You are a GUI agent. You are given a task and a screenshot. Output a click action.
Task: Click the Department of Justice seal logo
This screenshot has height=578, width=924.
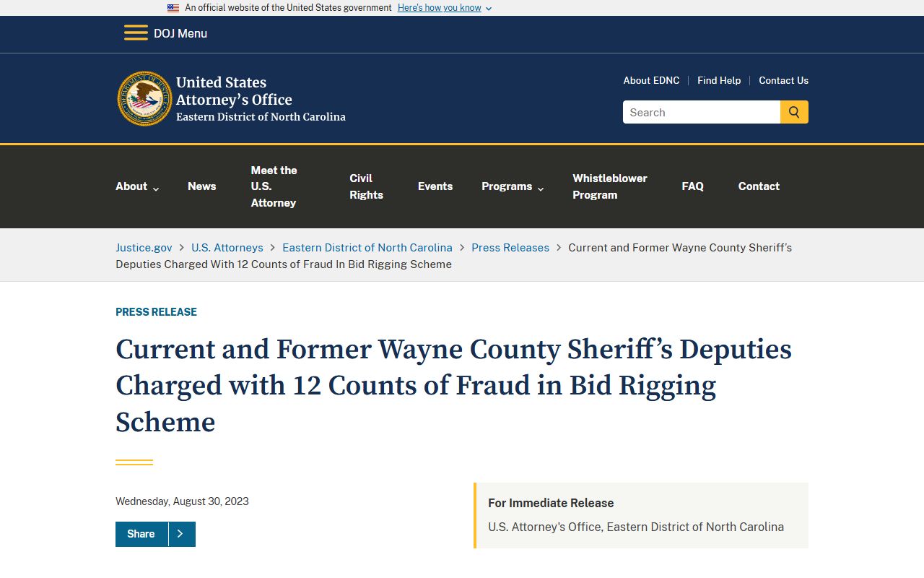pos(145,98)
